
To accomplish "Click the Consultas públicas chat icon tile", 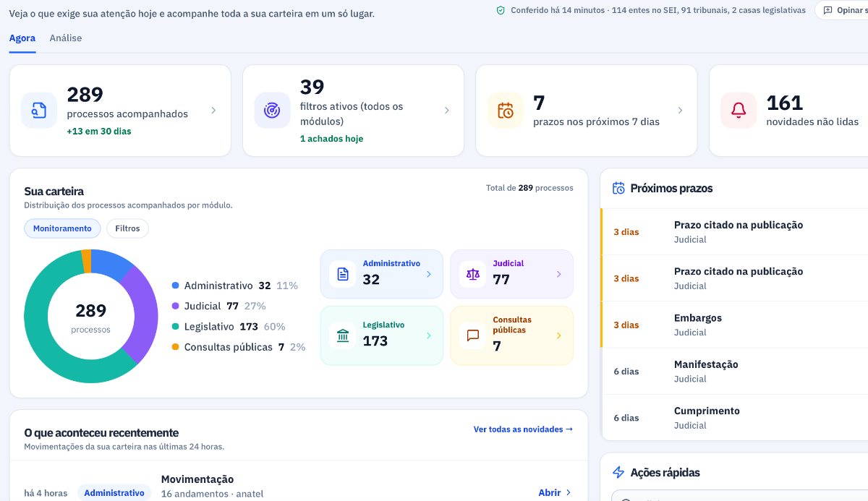I will pyautogui.click(x=473, y=335).
